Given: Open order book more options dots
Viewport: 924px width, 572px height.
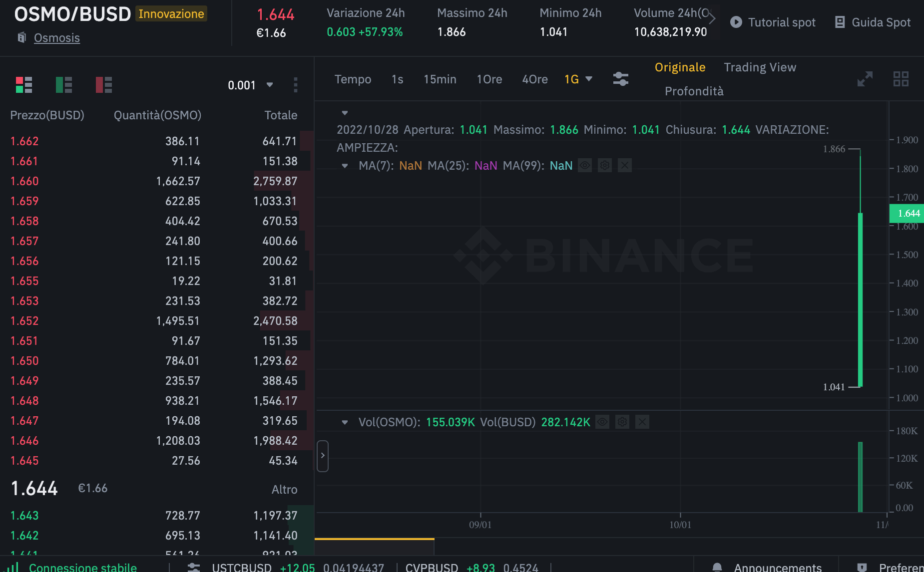Looking at the screenshot, I should tap(296, 85).
